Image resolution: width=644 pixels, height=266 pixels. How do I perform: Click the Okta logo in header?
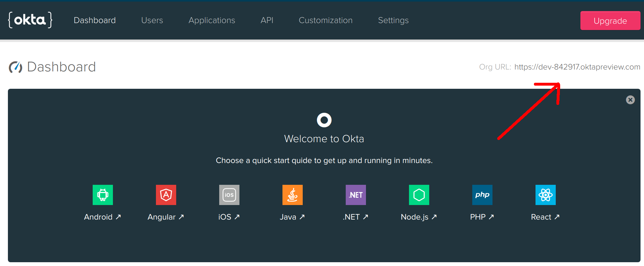[30, 20]
